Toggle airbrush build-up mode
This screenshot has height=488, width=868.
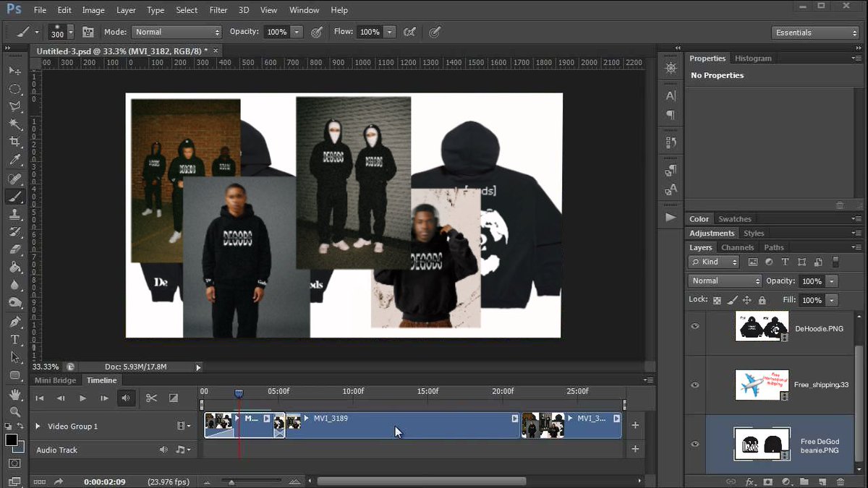tap(409, 32)
